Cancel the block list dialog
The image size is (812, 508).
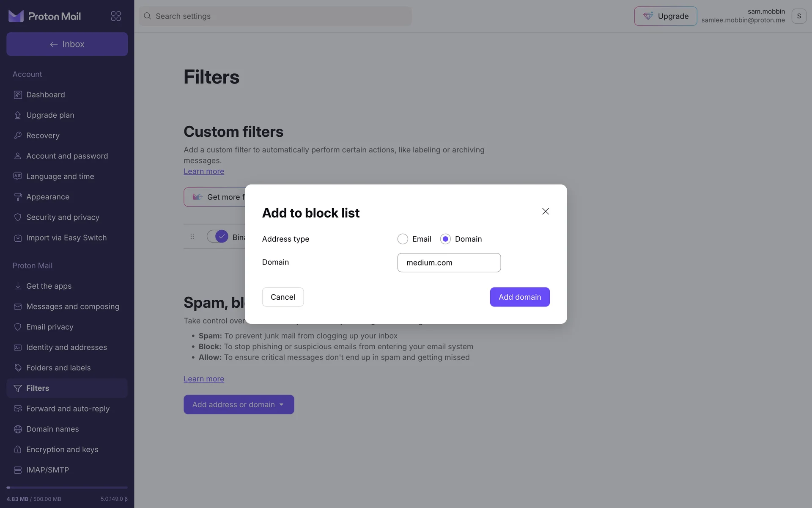click(x=283, y=297)
